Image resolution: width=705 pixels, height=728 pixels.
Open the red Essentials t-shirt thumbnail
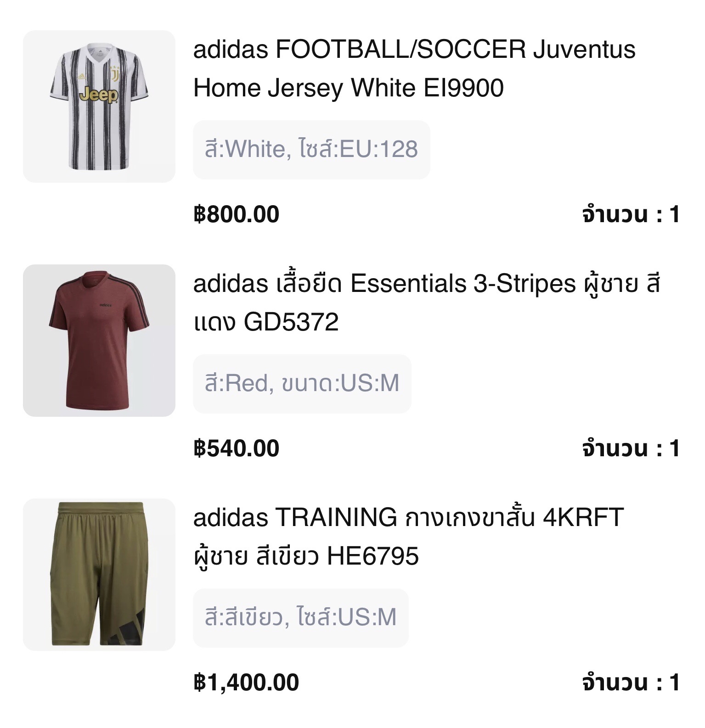[x=99, y=341]
